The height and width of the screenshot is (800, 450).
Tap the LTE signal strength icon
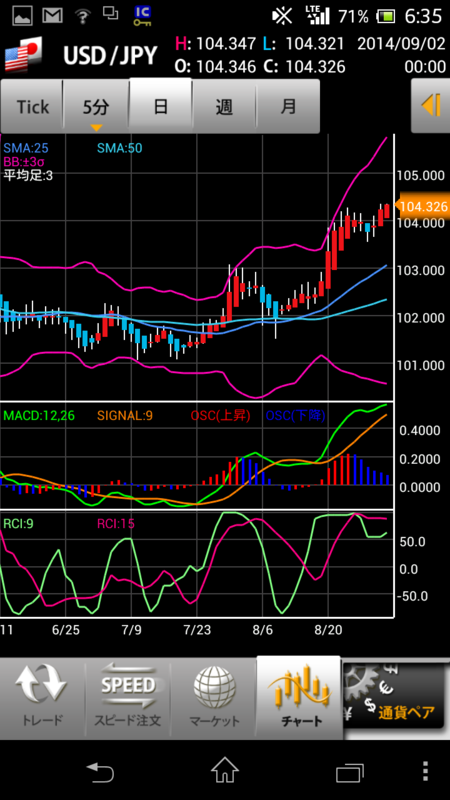pyautogui.click(x=318, y=16)
